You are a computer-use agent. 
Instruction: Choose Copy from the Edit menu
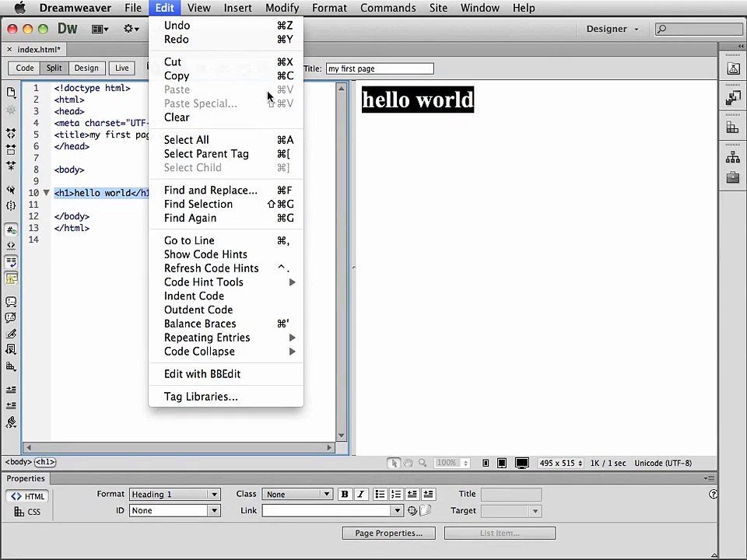(226, 75)
